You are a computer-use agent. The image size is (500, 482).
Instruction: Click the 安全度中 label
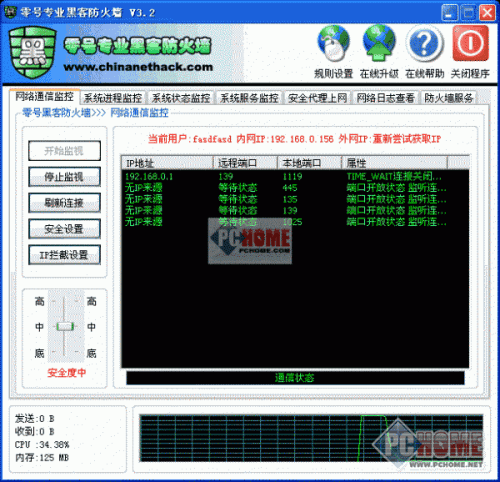[x=67, y=372]
